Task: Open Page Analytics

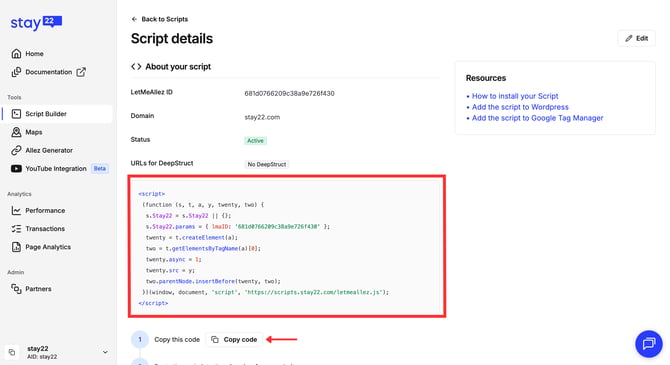Action: (x=48, y=247)
